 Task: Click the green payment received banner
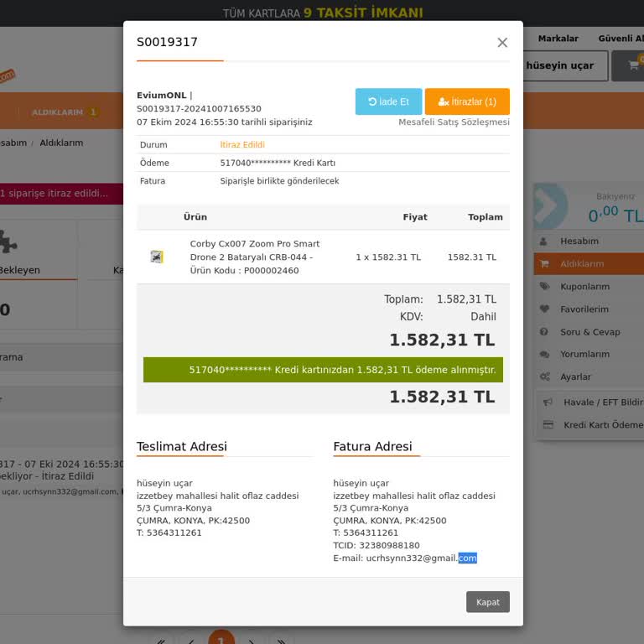point(323,370)
